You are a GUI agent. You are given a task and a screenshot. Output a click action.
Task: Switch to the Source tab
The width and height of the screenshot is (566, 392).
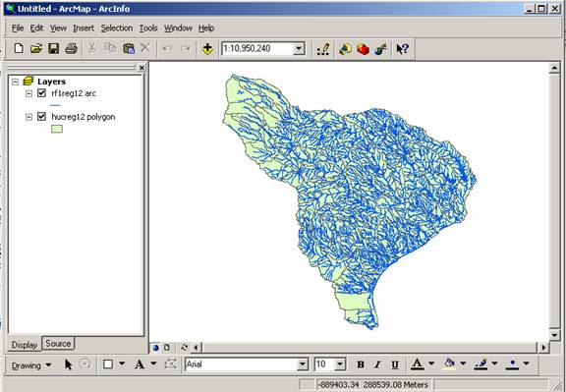pyautogui.click(x=58, y=344)
